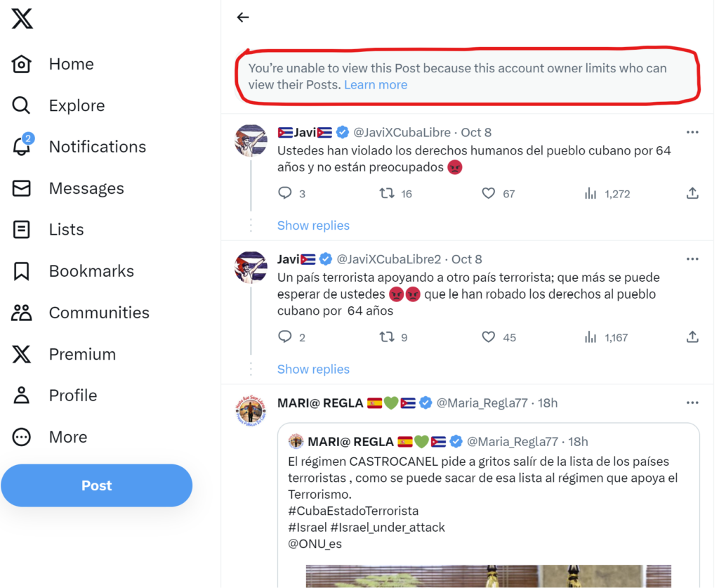Open three-dot menu on MARI@ REGLA post
The height and width of the screenshot is (588, 719).
click(x=692, y=403)
